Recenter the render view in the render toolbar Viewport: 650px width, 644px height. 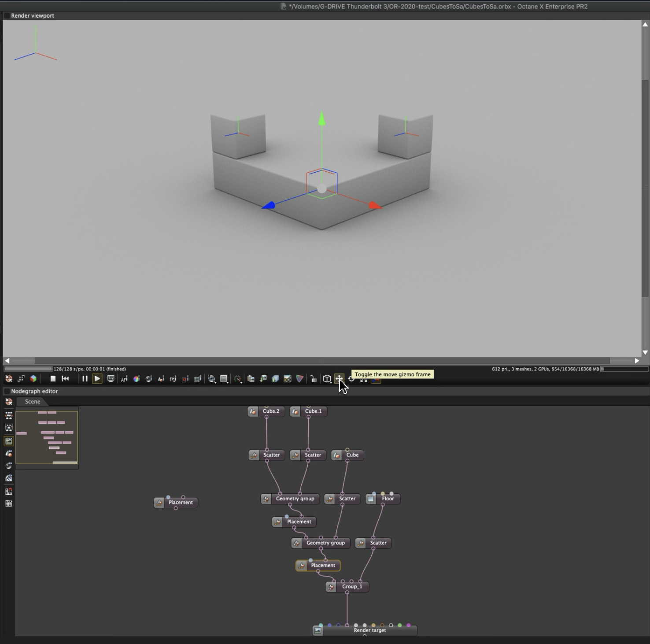[8, 379]
